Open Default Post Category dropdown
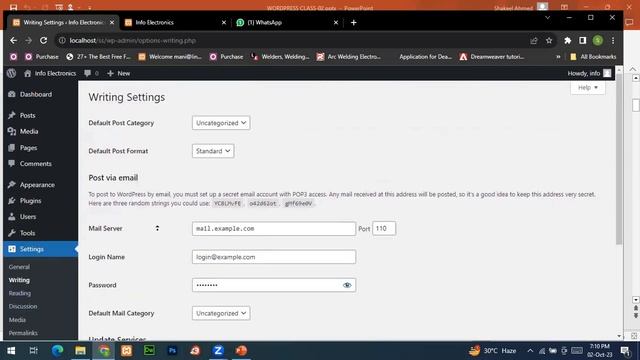 click(221, 123)
